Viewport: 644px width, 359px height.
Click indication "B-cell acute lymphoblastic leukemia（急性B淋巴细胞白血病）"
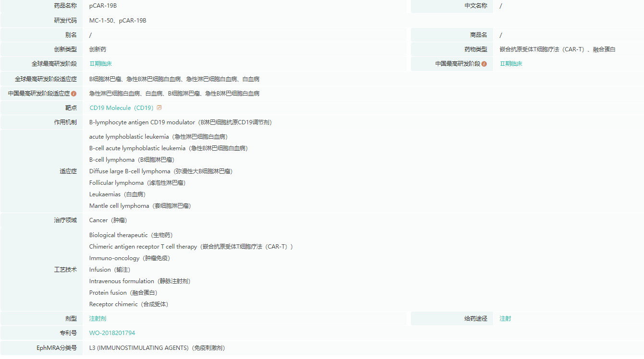[169, 148]
